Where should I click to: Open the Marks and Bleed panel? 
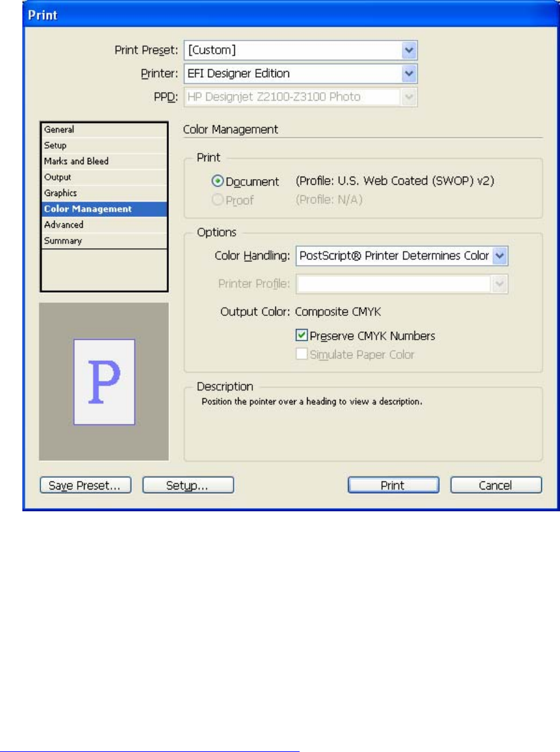[104, 161]
